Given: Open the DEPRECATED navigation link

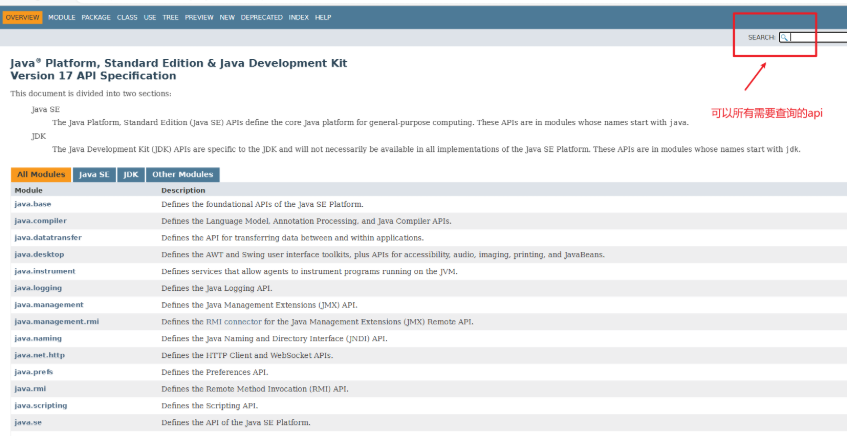Looking at the screenshot, I should click(x=261, y=17).
